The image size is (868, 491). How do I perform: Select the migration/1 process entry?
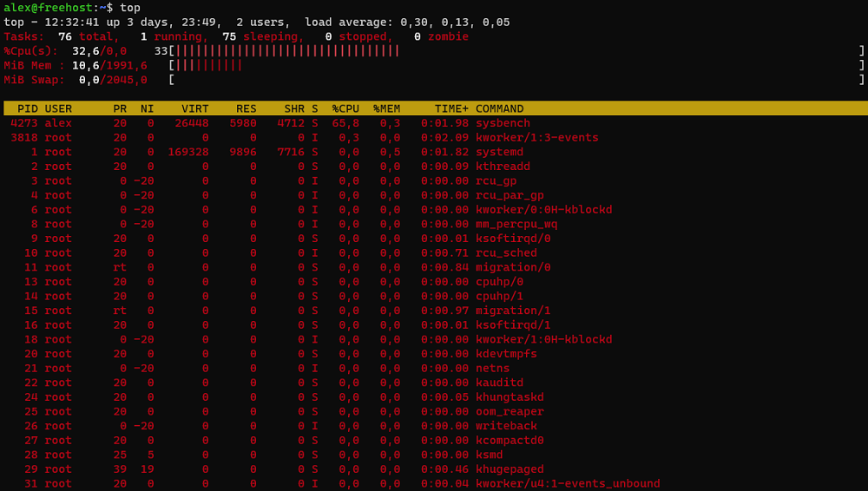click(513, 311)
